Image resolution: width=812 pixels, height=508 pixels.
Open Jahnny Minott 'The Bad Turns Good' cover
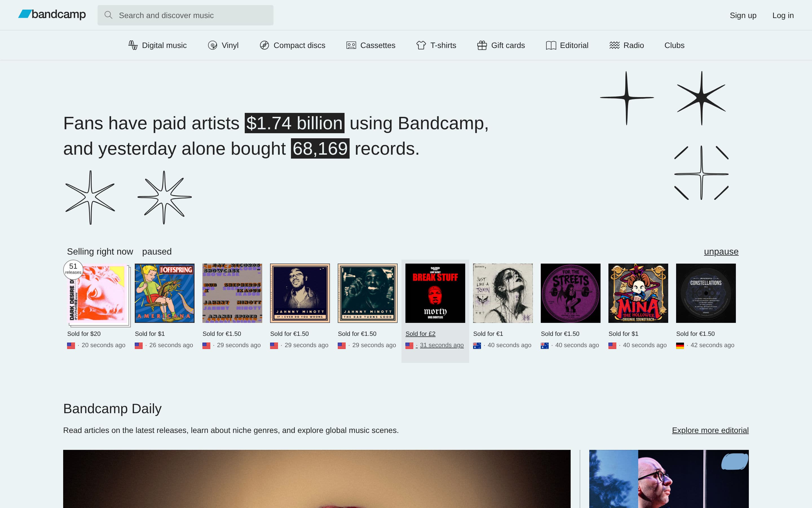[367, 293]
